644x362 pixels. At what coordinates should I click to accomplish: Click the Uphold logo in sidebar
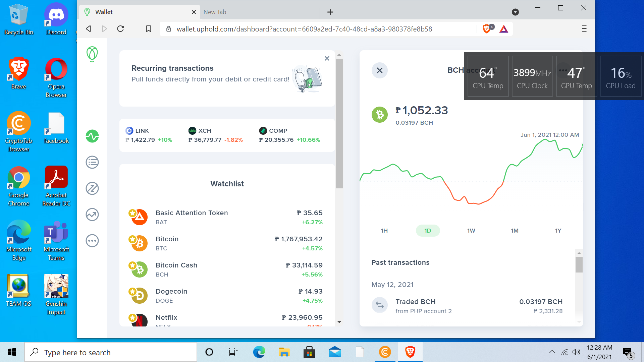click(x=92, y=54)
